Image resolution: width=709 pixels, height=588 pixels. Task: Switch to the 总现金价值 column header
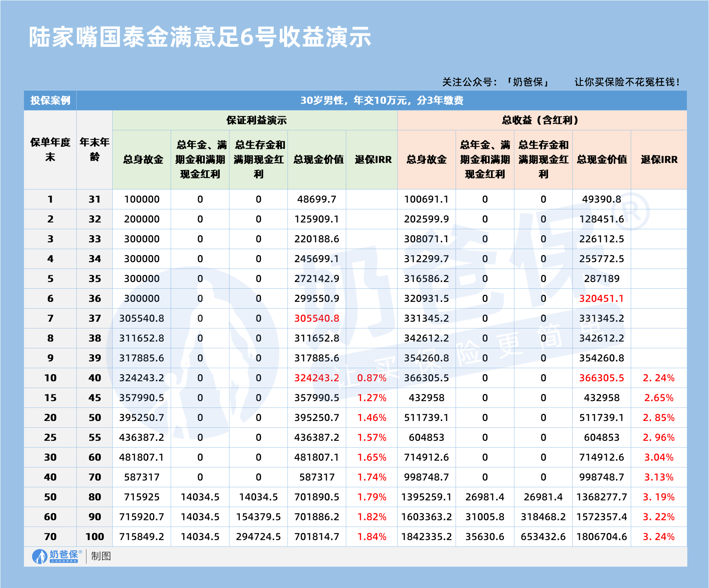pos(317,159)
